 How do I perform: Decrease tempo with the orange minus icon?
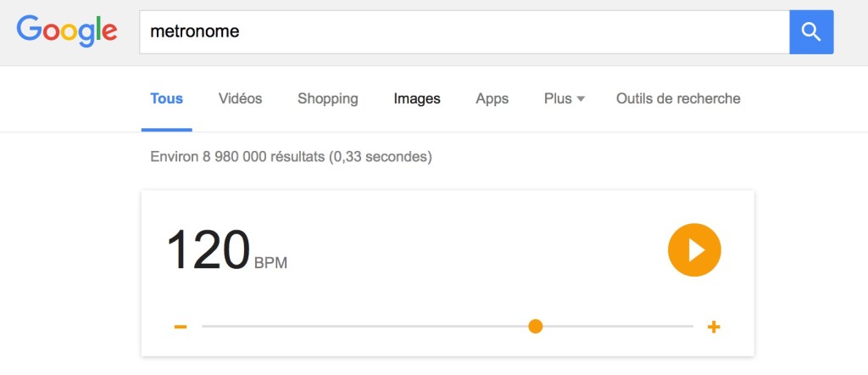[181, 327]
